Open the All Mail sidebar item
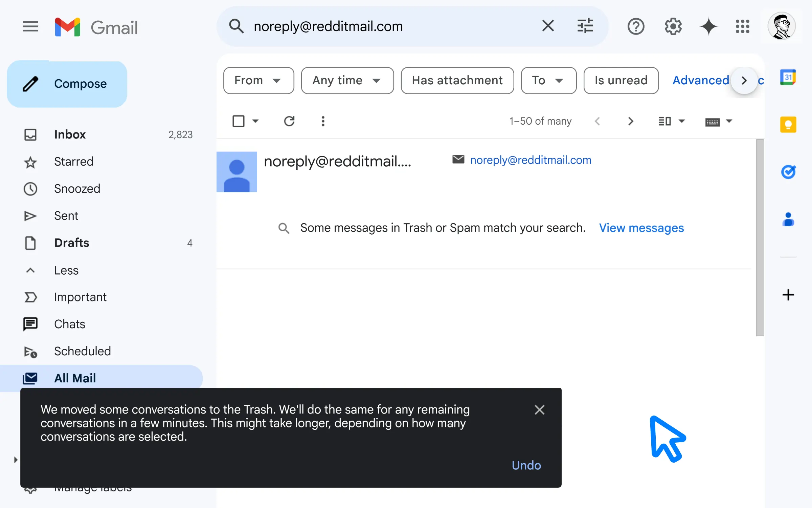The height and width of the screenshot is (508, 812). pyautogui.click(x=75, y=378)
